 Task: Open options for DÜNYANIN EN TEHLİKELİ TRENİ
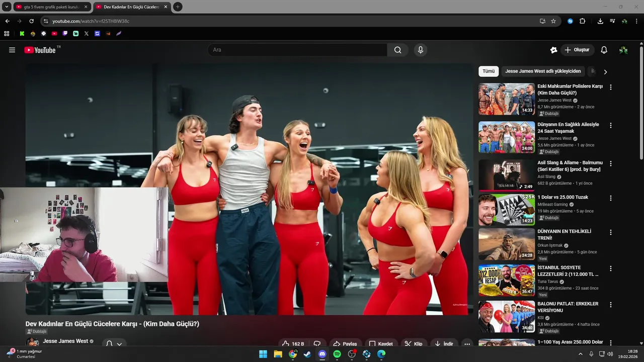(611, 232)
